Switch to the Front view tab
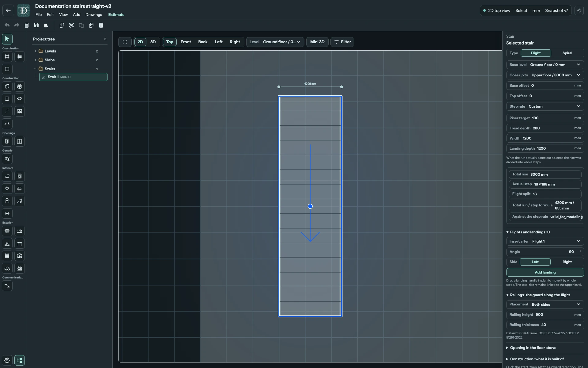The height and width of the screenshot is (368, 588). pos(186,42)
